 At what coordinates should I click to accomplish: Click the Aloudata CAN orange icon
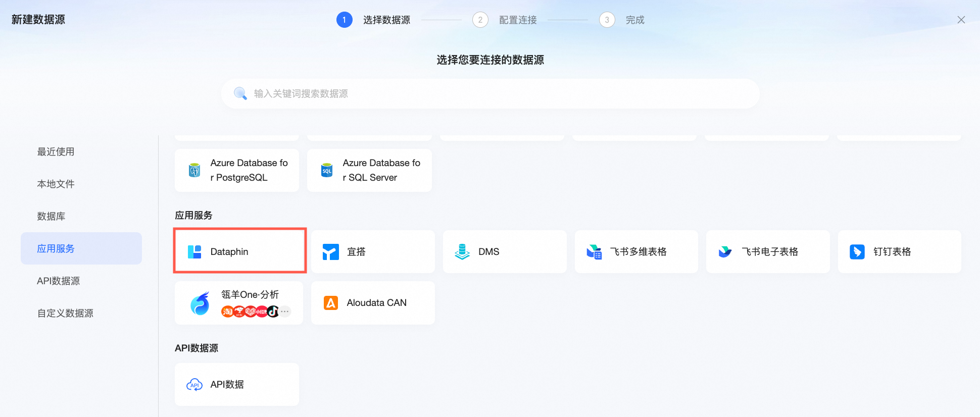pos(331,303)
